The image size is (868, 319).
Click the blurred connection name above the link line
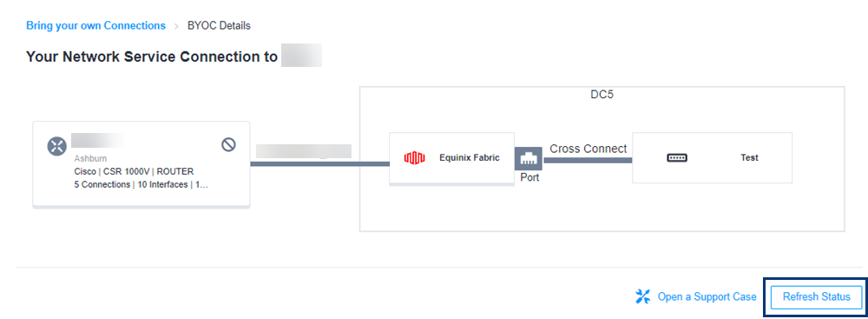point(304,151)
